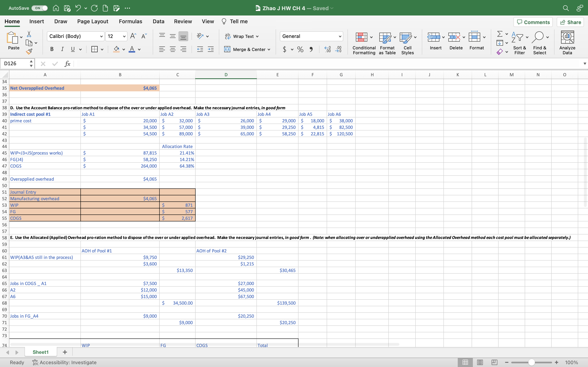Click the Share button
This screenshot has width=588, height=367.
point(570,22)
